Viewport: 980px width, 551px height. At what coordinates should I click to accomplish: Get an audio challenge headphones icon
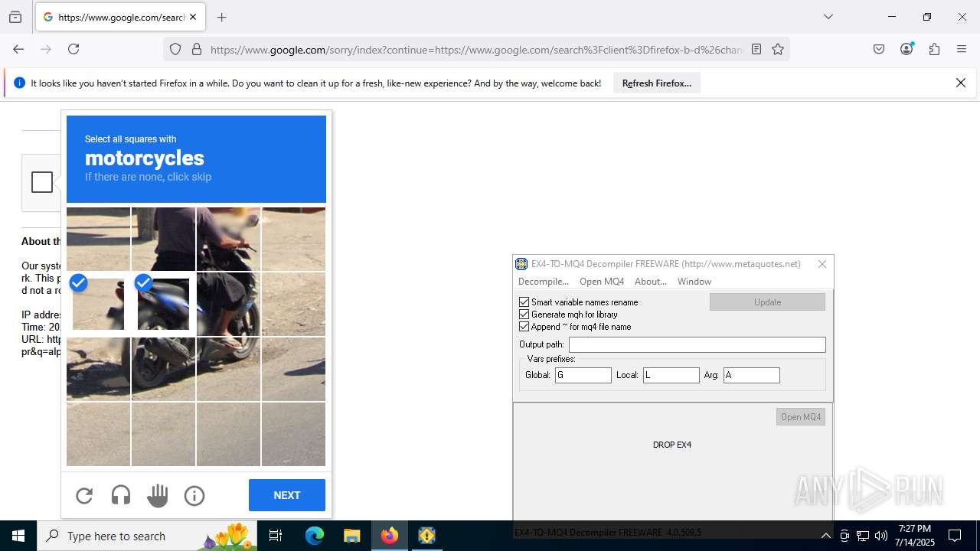coord(121,496)
